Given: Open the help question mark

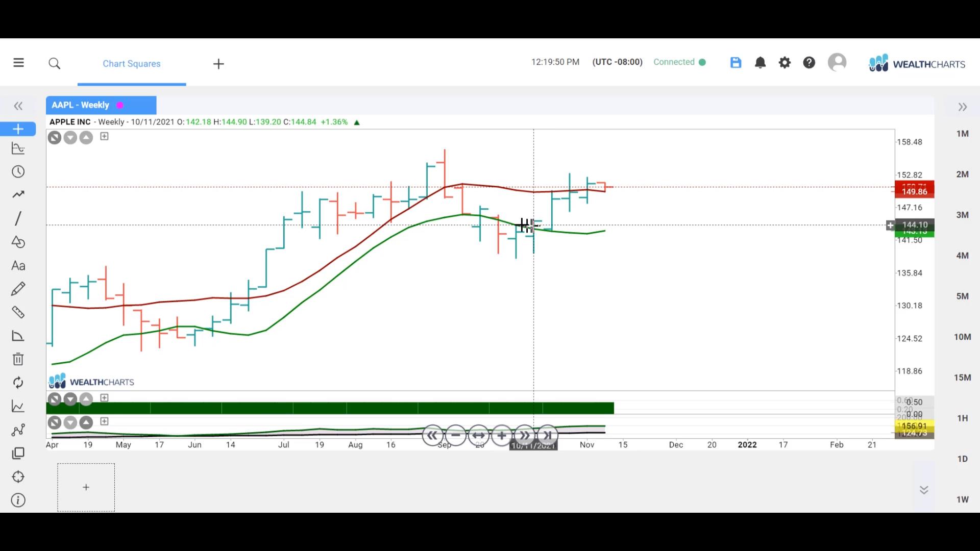Looking at the screenshot, I should 809,62.
